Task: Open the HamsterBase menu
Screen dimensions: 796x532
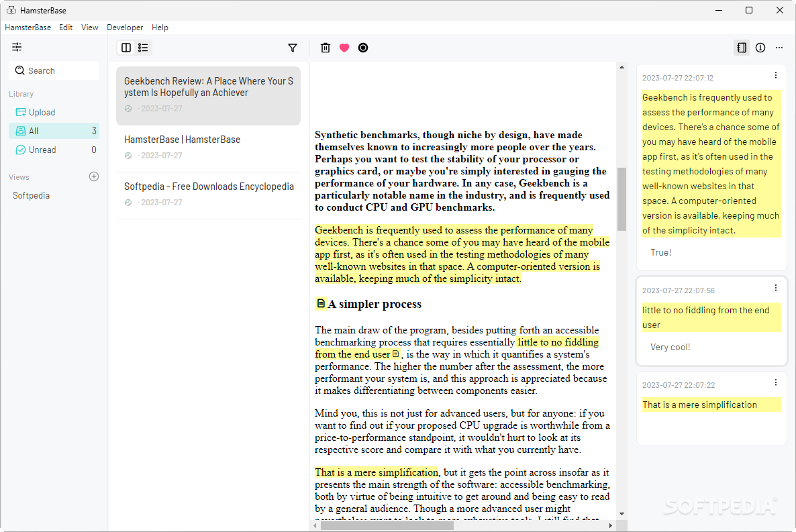Action: tap(28, 28)
